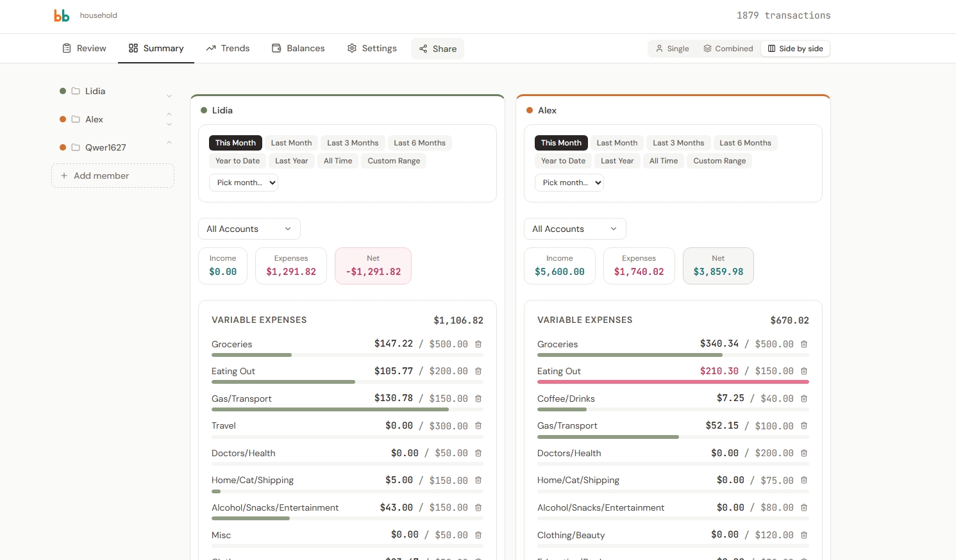Move Alex down using sidebar chevron
This screenshot has width=956, height=560.
(x=169, y=124)
